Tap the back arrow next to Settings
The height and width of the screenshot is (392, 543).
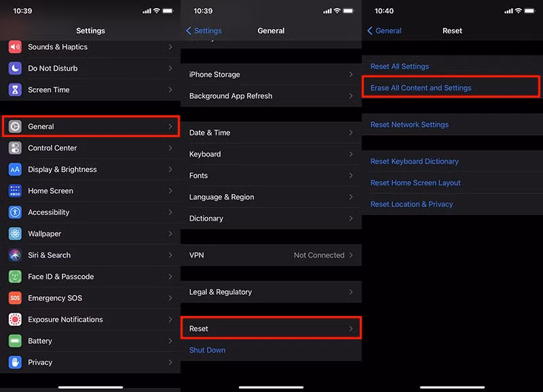pos(189,31)
